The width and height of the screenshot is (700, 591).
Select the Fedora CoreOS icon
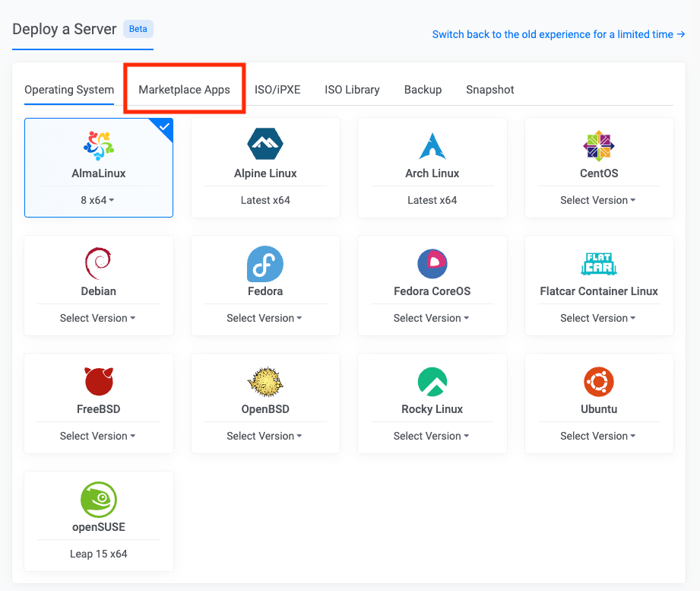[432, 264]
